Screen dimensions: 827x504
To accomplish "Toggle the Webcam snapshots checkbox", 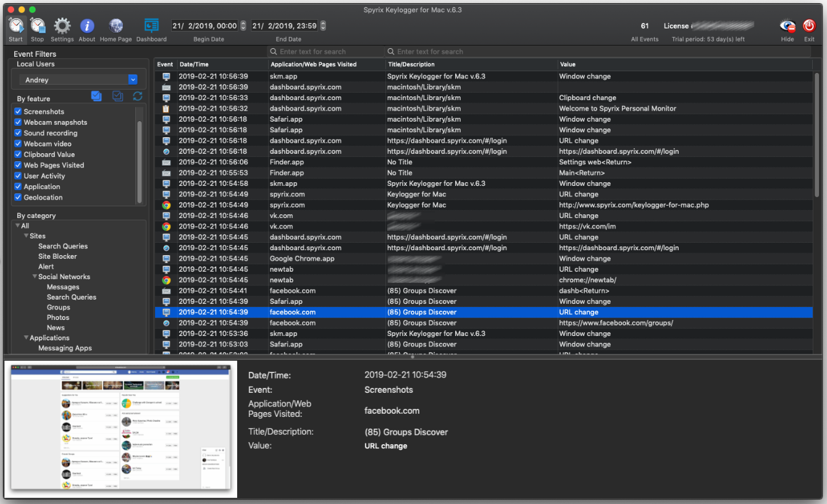I will coord(18,122).
